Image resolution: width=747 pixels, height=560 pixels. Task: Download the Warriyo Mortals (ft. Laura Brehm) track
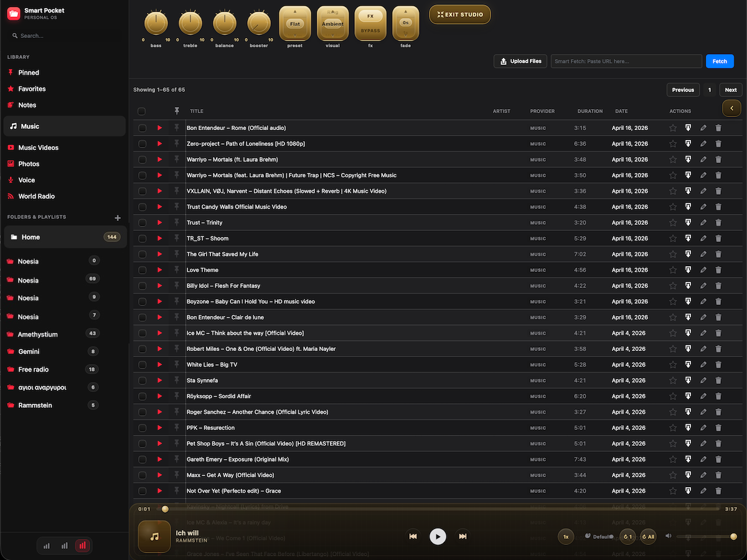coord(688,159)
